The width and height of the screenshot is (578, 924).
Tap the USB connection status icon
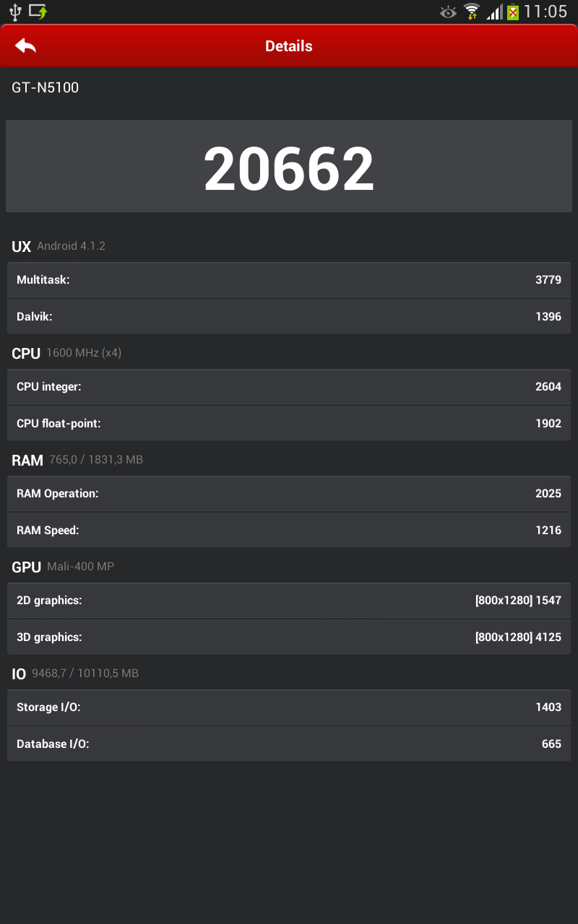[15, 12]
